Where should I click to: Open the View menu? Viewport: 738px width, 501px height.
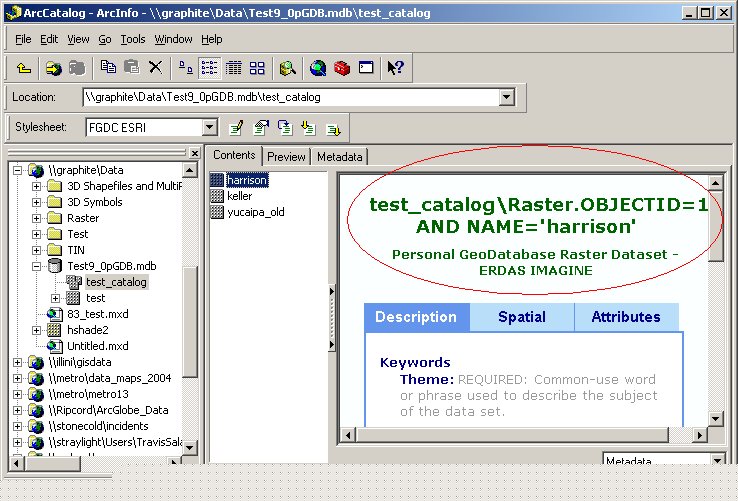pyautogui.click(x=78, y=40)
